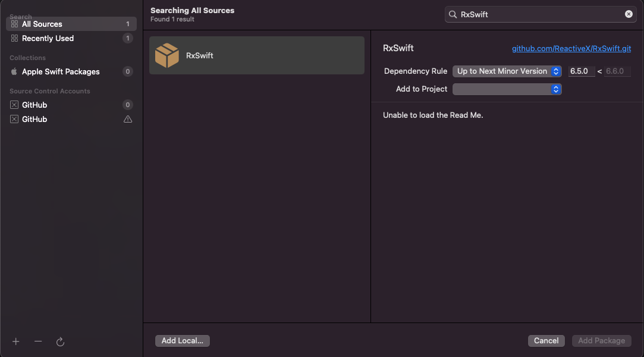Click the Add Package button
This screenshot has height=357, width=644.
tap(601, 341)
